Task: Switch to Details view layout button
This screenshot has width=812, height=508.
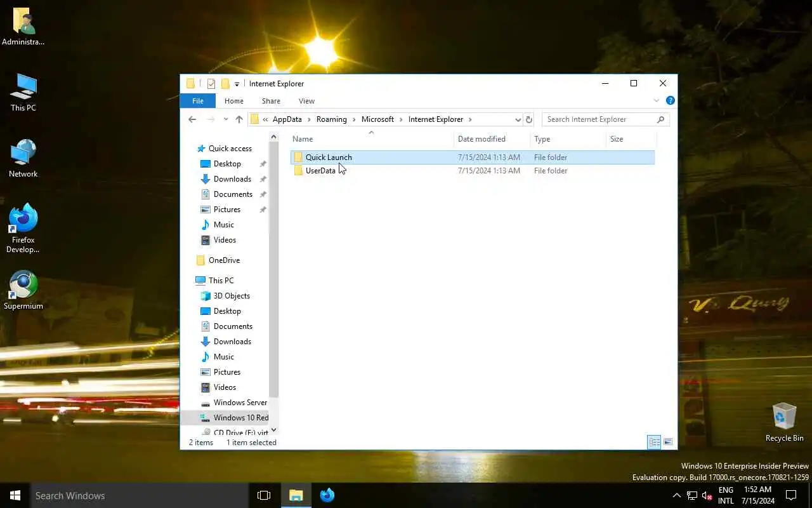Action: coord(654,442)
